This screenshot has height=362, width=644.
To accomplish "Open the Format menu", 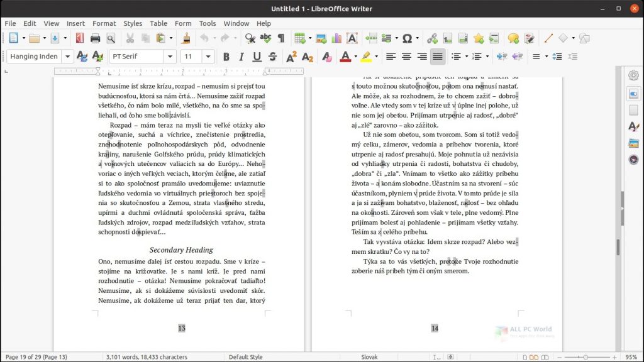I will click(x=104, y=23).
